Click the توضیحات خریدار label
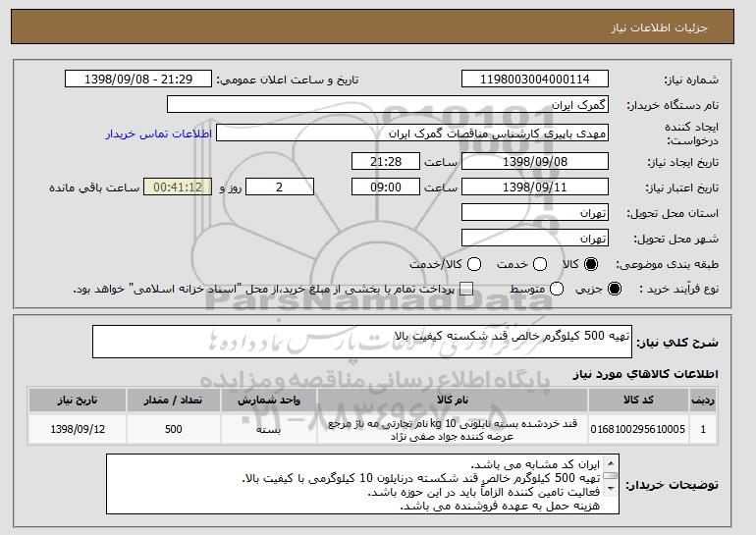 [672, 485]
